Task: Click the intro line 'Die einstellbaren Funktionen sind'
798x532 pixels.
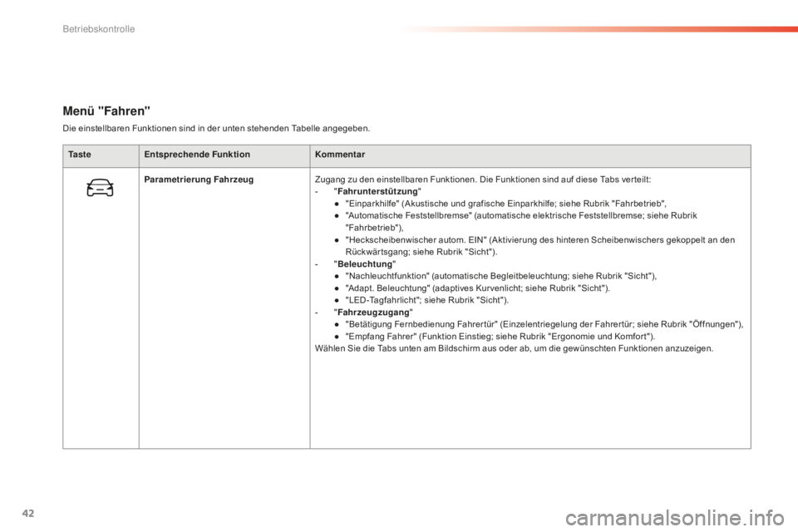Action: (216, 128)
